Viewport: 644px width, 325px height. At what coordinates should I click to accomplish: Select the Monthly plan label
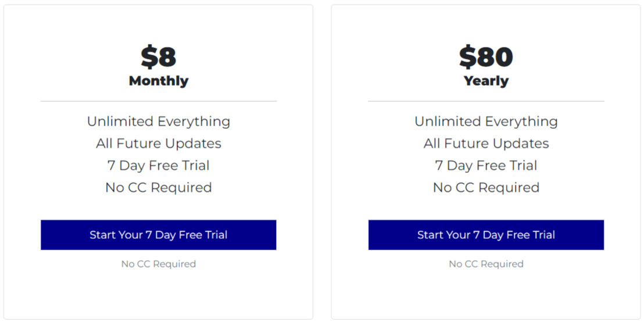click(x=159, y=81)
